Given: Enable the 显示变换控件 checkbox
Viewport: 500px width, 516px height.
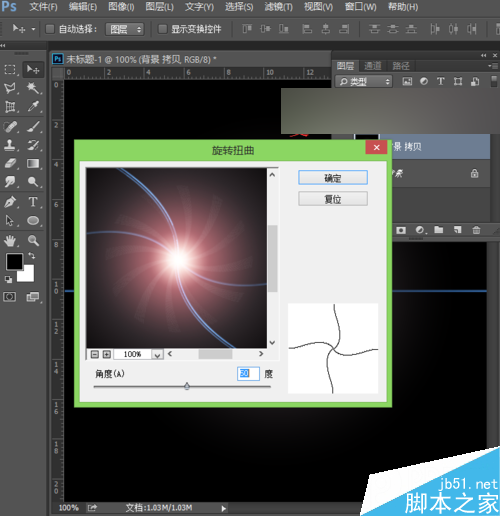Looking at the screenshot, I should coord(162,29).
